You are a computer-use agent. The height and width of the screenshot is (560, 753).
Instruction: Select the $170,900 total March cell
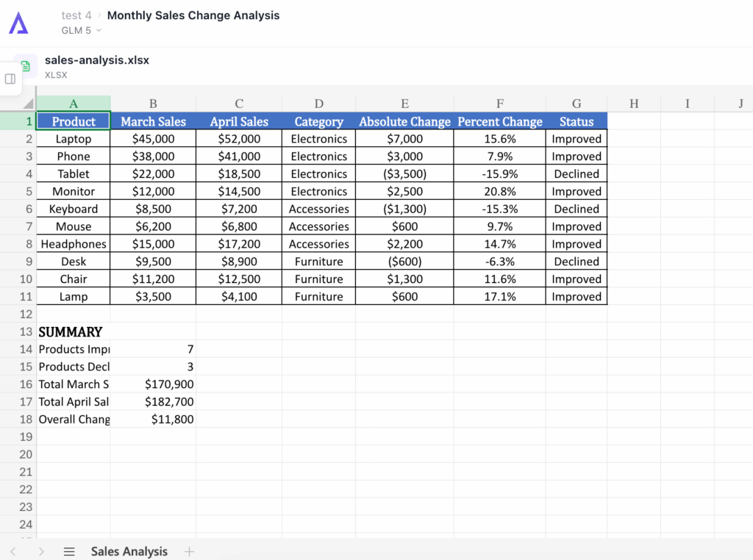[153, 384]
